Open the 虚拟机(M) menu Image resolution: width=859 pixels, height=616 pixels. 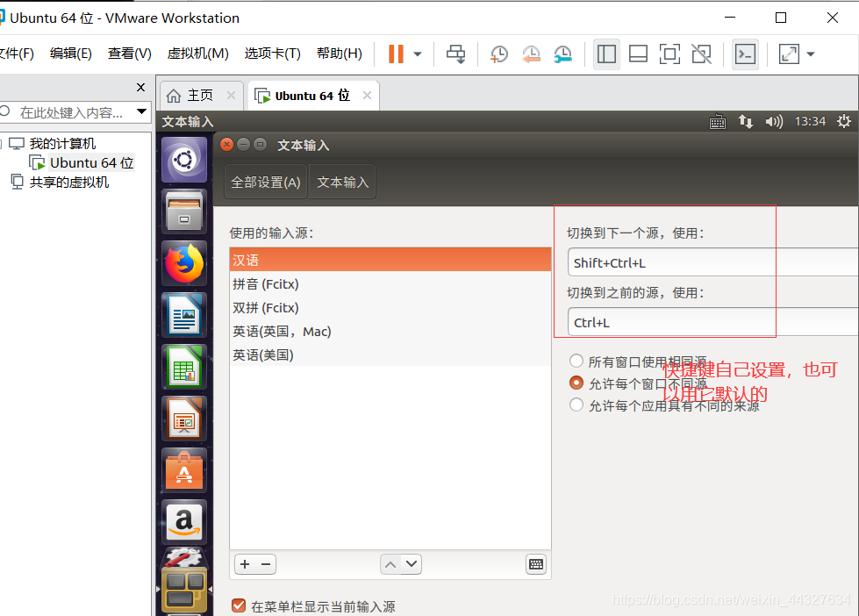click(x=197, y=54)
